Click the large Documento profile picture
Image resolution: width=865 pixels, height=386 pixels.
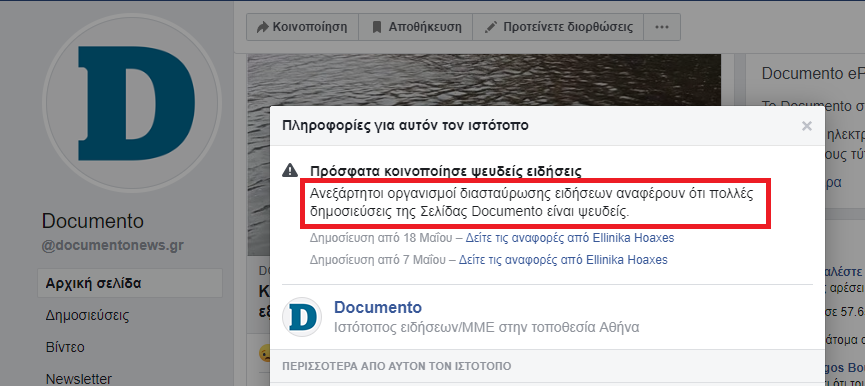pos(131,103)
